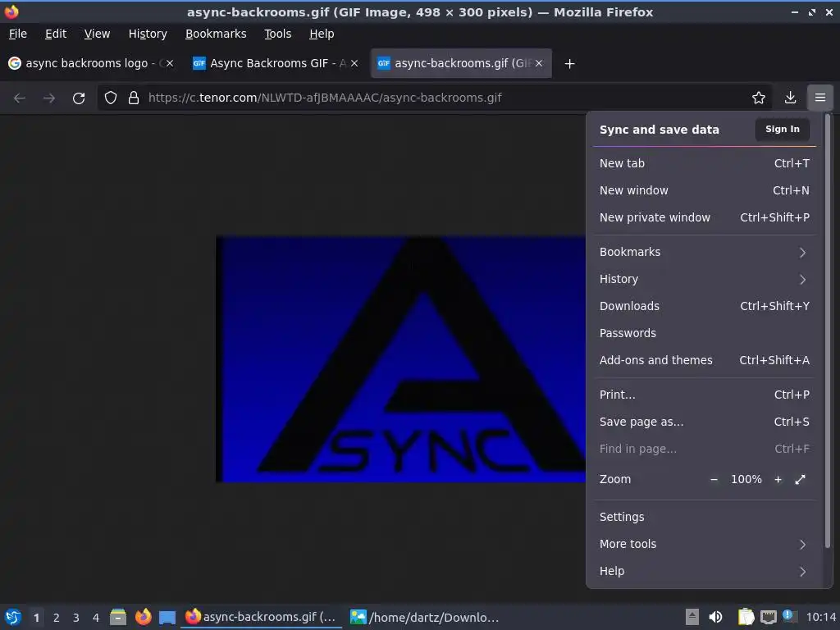Click the Async logo GIF image
Viewport: 840px width, 630px height.
(400, 359)
